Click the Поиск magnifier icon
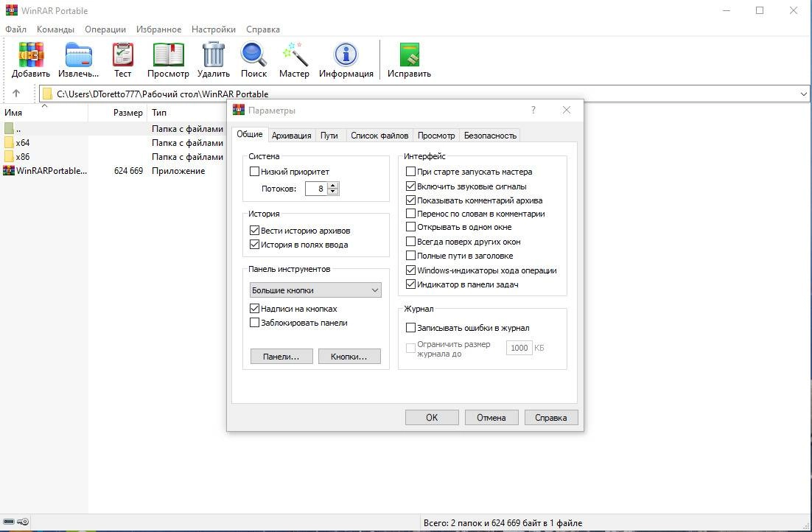812x532 pixels. (253, 55)
